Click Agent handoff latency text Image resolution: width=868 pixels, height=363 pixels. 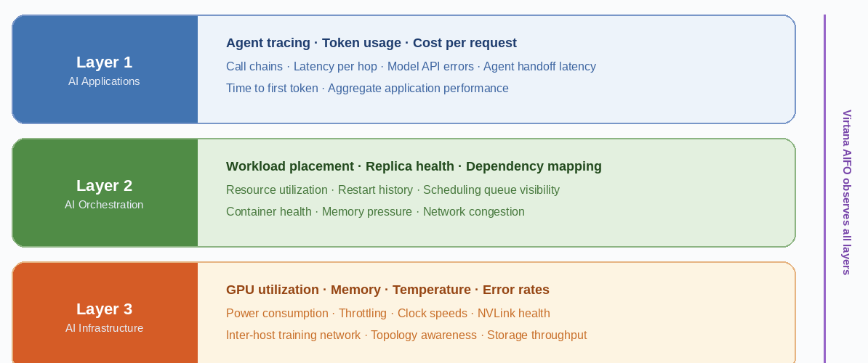coord(539,66)
